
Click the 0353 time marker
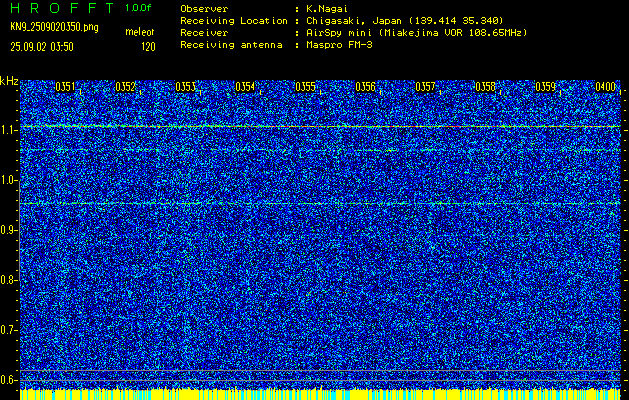pyautogui.click(x=185, y=87)
